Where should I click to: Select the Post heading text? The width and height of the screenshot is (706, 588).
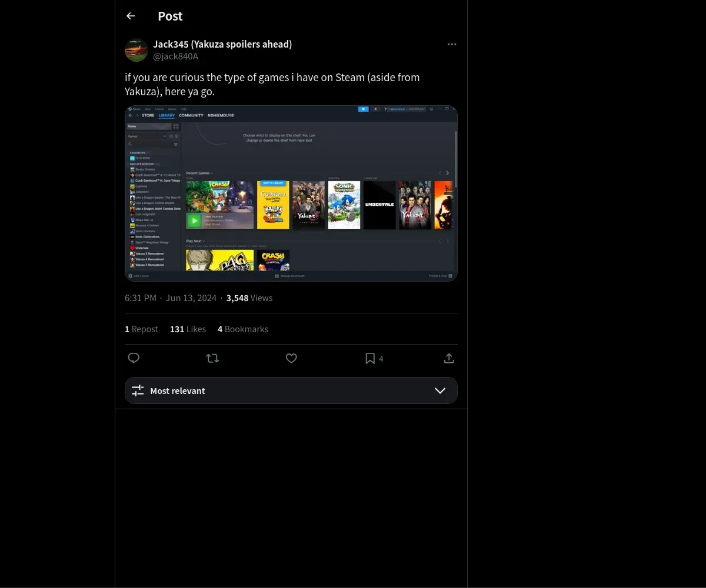click(170, 16)
